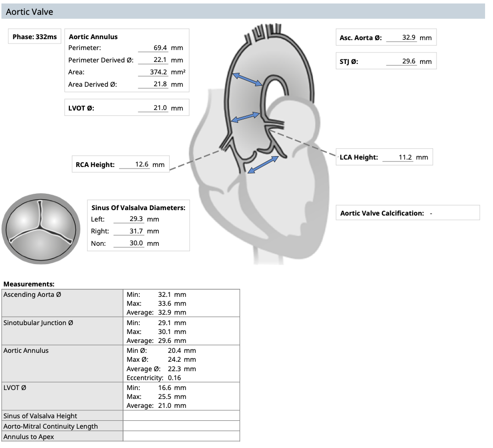Edit the LVOT Ø value field
This screenshot has width=493, height=448.
[x=154, y=108]
